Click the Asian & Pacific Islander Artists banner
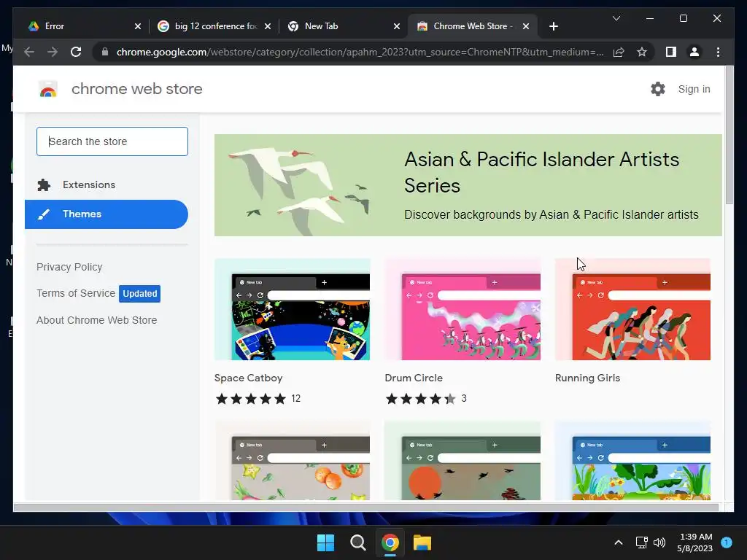The width and height of the screenshot is (747, 560). (468, 185)
